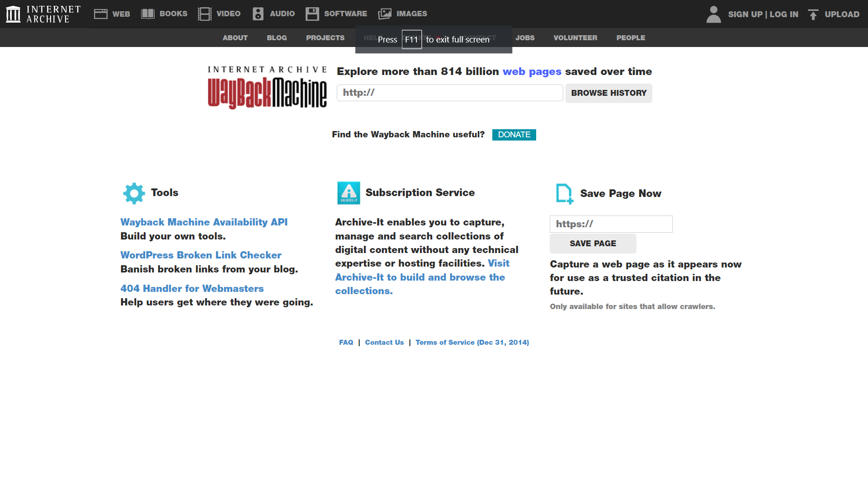Click the Video film strip icon

[x=205, y=14]
